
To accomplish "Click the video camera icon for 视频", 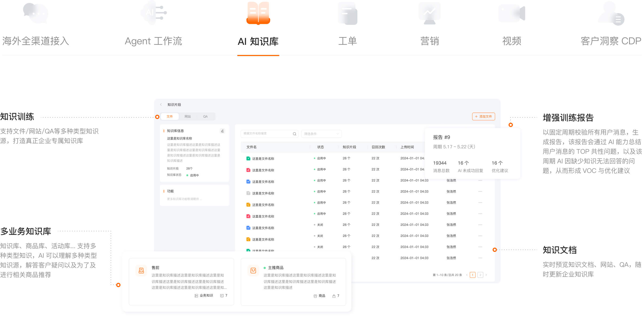I will (512, 13).
